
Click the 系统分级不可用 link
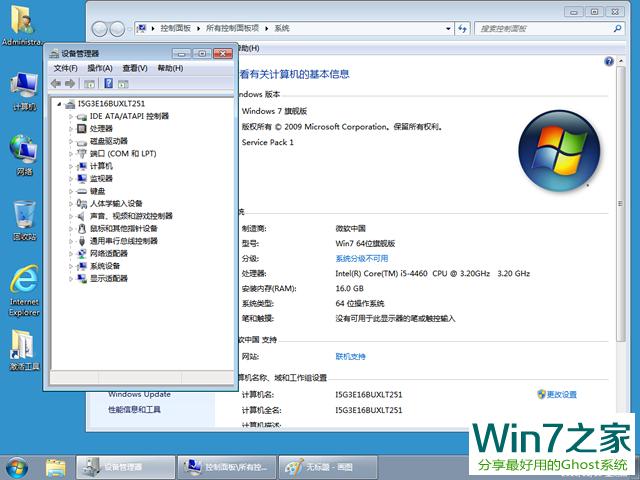(362, 258)
